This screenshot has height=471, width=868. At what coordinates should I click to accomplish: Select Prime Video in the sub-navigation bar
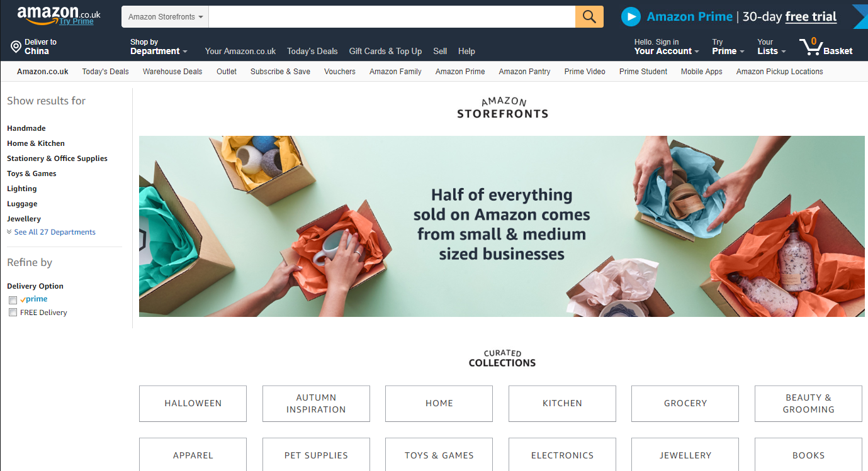(585, 72)
